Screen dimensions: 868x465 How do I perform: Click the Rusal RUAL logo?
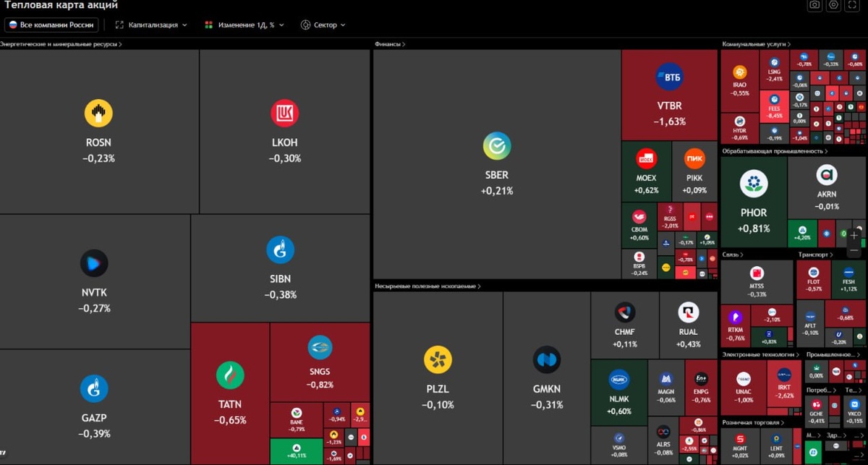click(689, 313)
